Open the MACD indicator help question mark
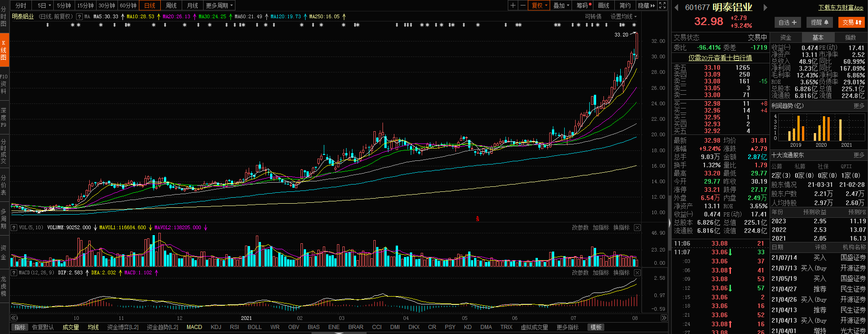Viewport: 868px width, 334px height. coord(14,272)
